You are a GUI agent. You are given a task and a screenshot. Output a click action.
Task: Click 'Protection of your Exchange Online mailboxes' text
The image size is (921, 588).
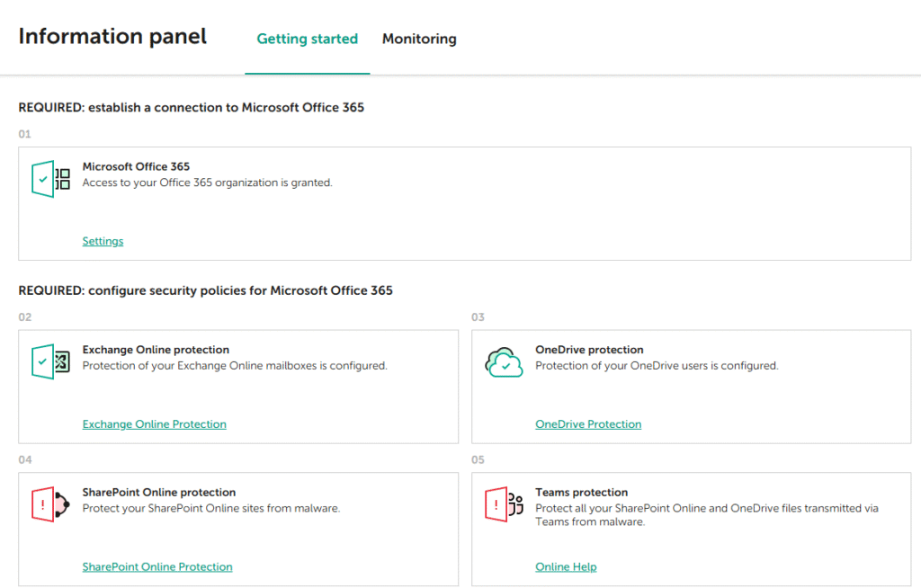(x=234, y=366)
